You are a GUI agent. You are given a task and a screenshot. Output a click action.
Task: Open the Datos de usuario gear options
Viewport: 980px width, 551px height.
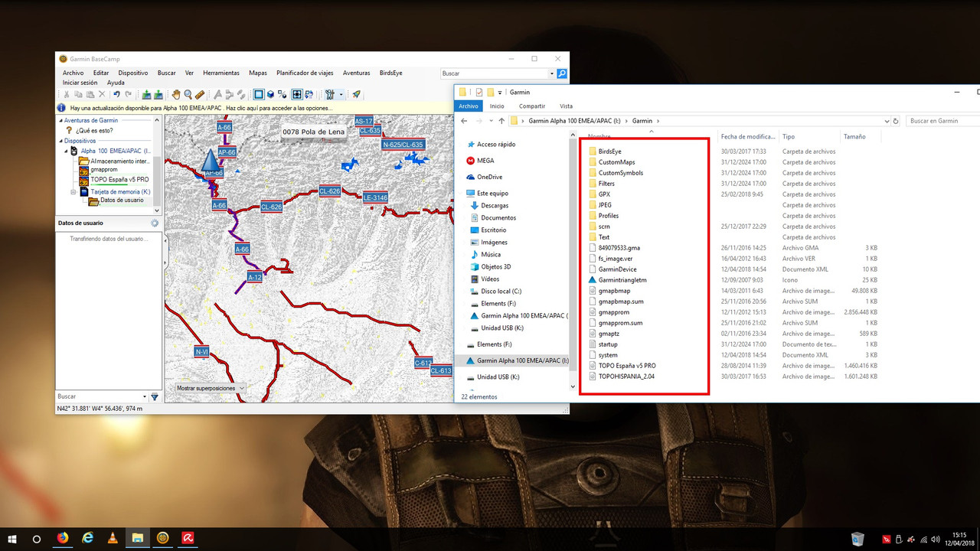point(155,223)
